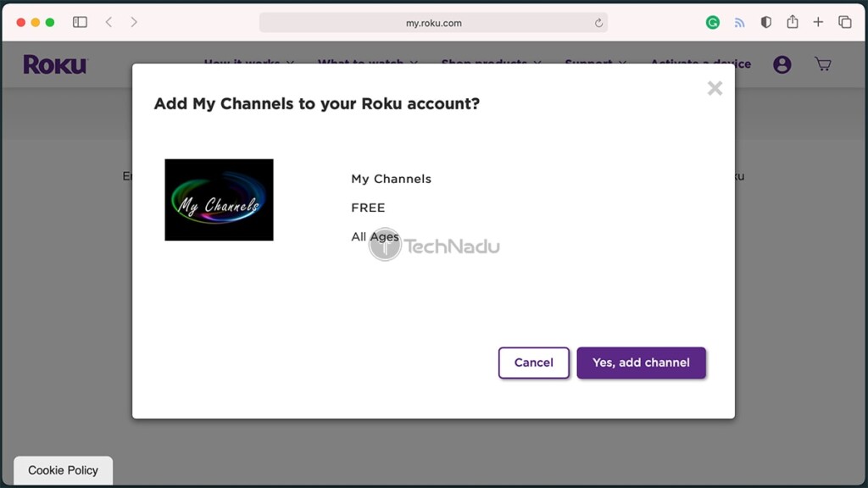
Task: Open the Cookie Policy notice
Action: click(x=63, y=470)
